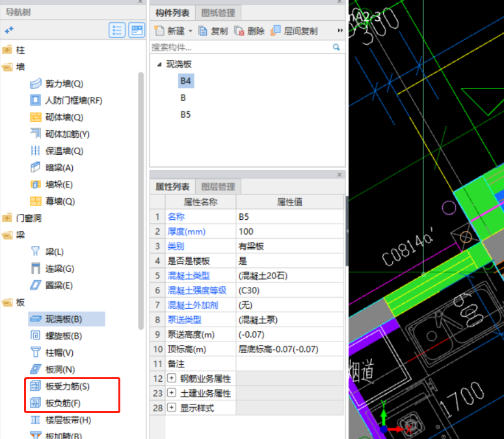The width and height of the screenshot is (504, 439).
Task: Click the search magnifier icon
Action: click(x=336, y=47)
